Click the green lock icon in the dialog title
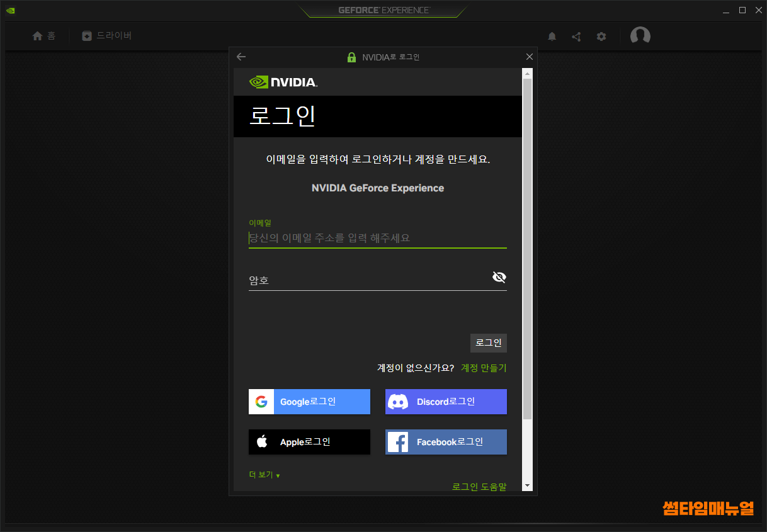The height and width of the screenshot is (532, 767). 351,57
